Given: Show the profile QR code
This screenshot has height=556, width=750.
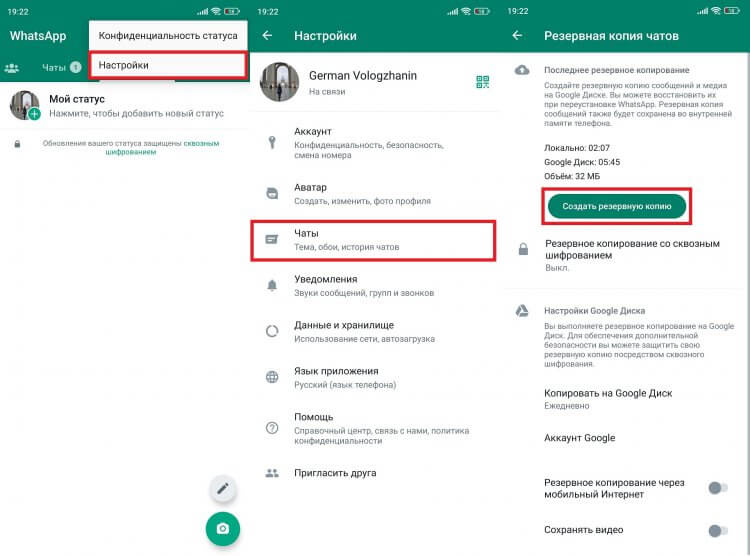Looking at the screenshot, I should click(x=483, y=82).
